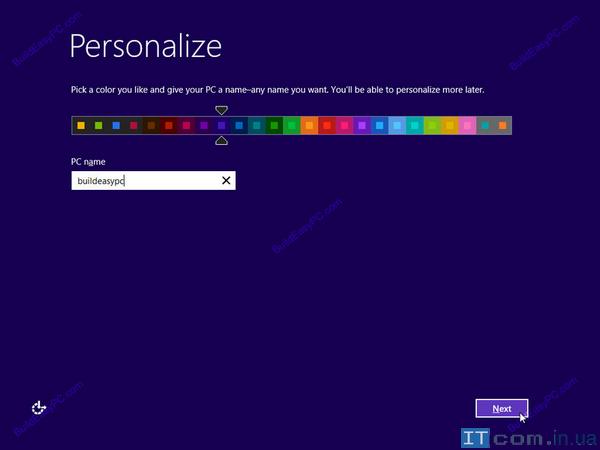Select the light sky-blue color swatch
This screenshot has width=600, height=450.
click(x=397, y=126)
